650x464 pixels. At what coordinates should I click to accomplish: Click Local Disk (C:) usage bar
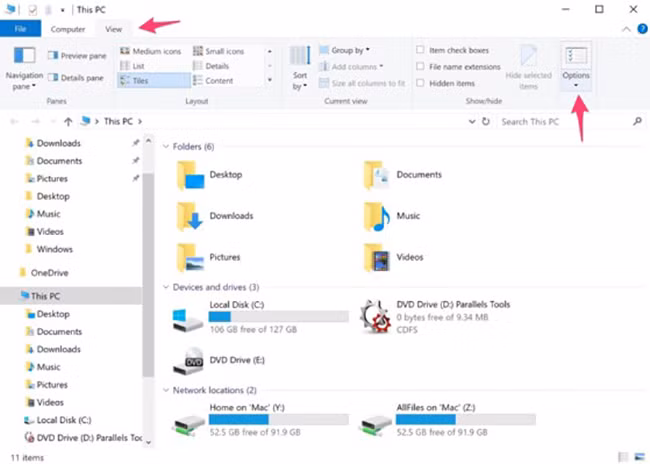tap(279, 317)
